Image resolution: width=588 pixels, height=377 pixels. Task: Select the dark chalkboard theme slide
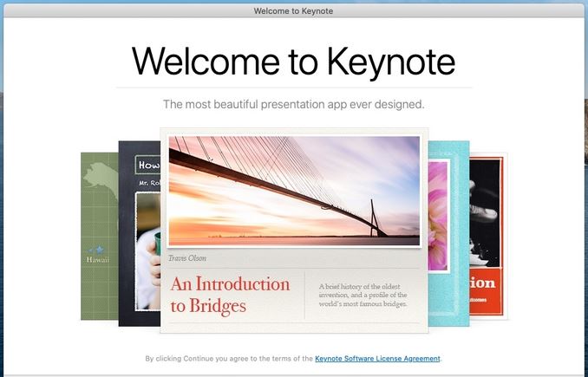click(140, 233)
